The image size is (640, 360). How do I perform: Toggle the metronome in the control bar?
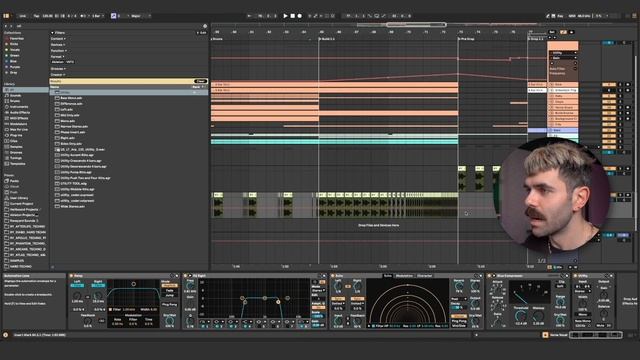tap(84, 16)
